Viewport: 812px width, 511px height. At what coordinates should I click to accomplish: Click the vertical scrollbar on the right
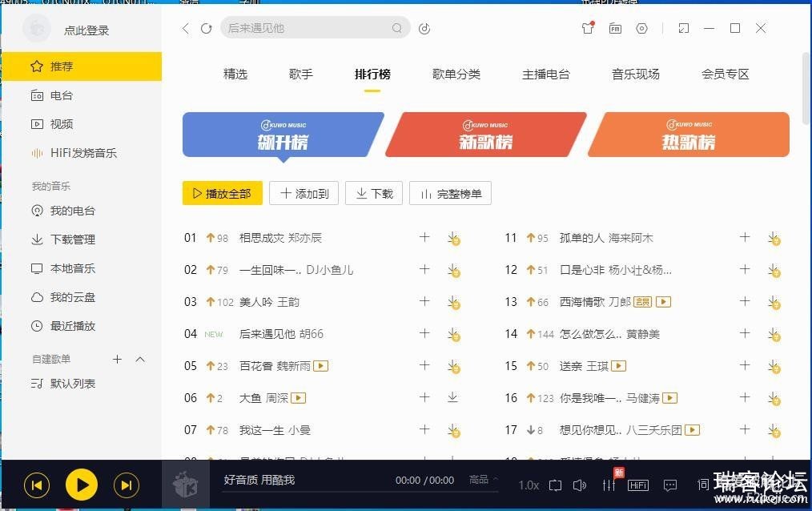[x=806, y=88]
